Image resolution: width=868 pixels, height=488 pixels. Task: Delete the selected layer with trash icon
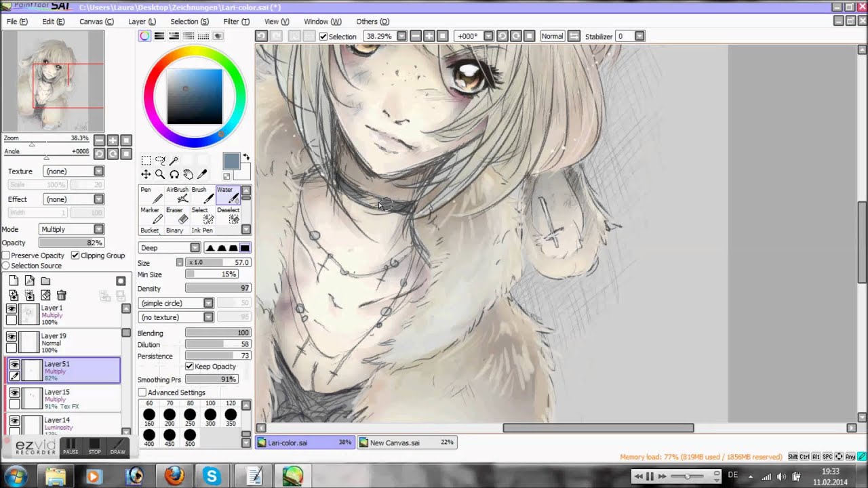pos(62,296)
